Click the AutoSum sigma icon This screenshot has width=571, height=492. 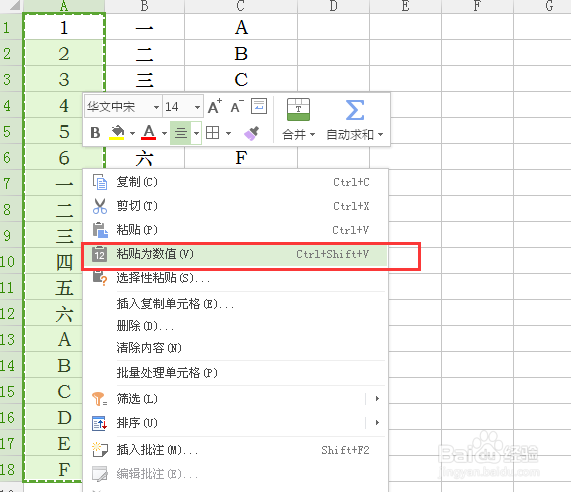(x=354, y=110)
